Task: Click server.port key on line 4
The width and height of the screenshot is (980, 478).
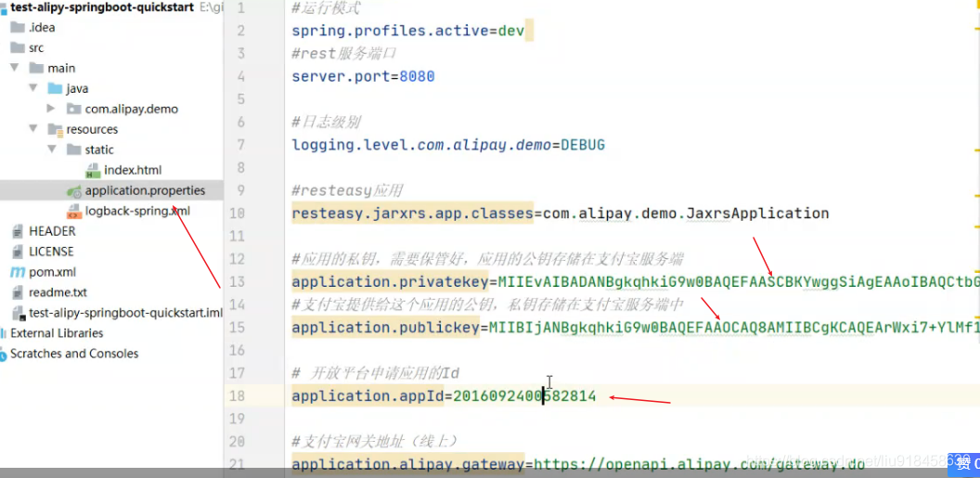Action: tap(342, 77)
